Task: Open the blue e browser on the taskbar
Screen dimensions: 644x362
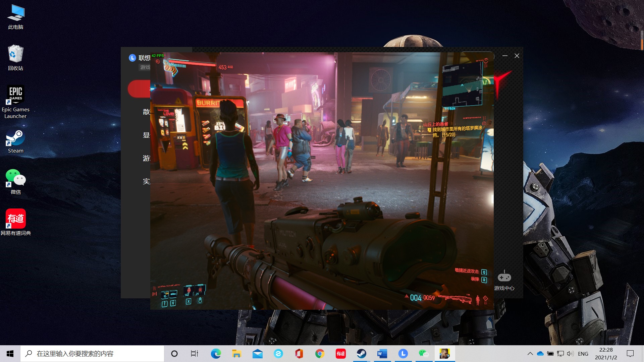Action: [x=278, y=354]
